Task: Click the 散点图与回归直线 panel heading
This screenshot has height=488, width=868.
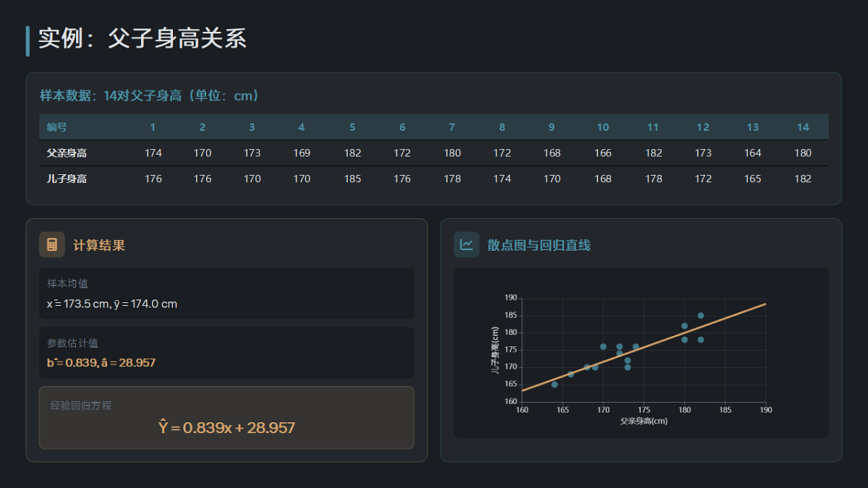Action: pos(539,245)
